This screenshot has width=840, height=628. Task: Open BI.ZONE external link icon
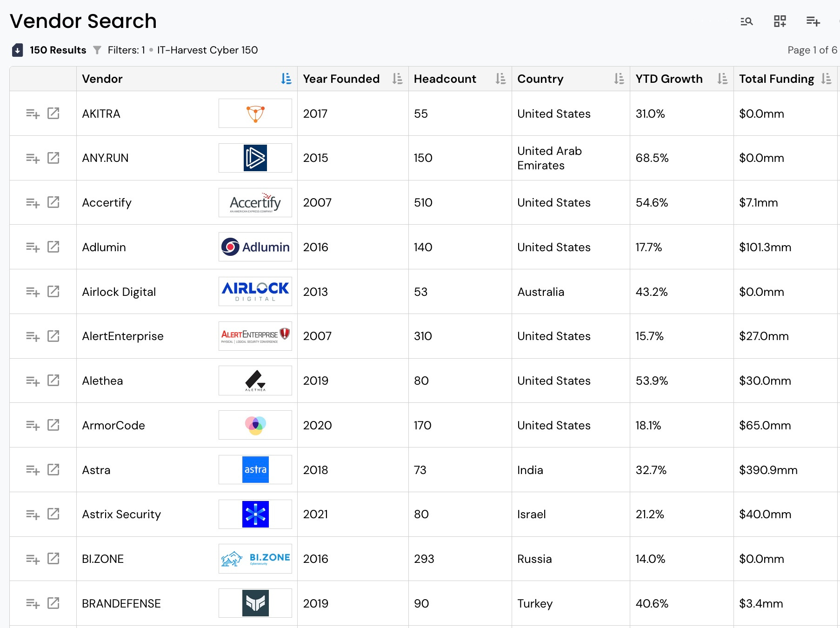(x=53, y=558)
